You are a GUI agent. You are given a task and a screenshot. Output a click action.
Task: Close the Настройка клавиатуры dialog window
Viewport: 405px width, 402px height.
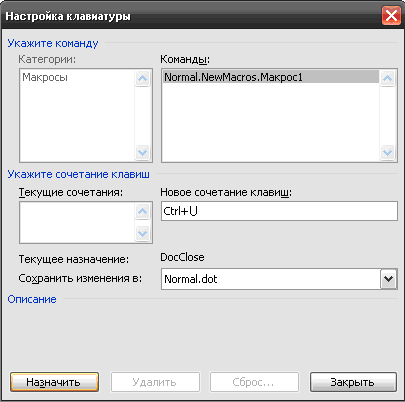pos(391,16)
